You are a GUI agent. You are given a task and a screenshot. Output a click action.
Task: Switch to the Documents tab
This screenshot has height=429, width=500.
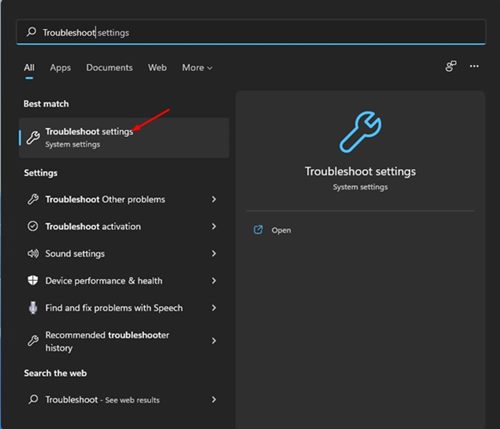(109, 68)
